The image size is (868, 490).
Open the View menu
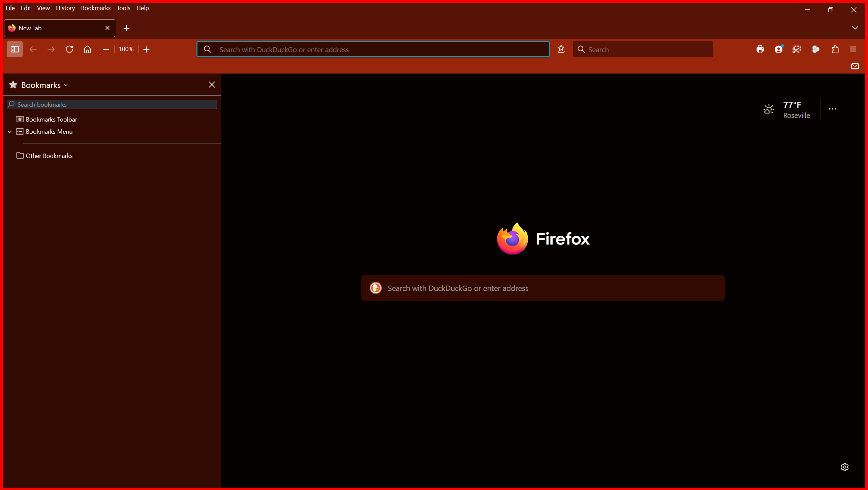click(x=43, y=8)
